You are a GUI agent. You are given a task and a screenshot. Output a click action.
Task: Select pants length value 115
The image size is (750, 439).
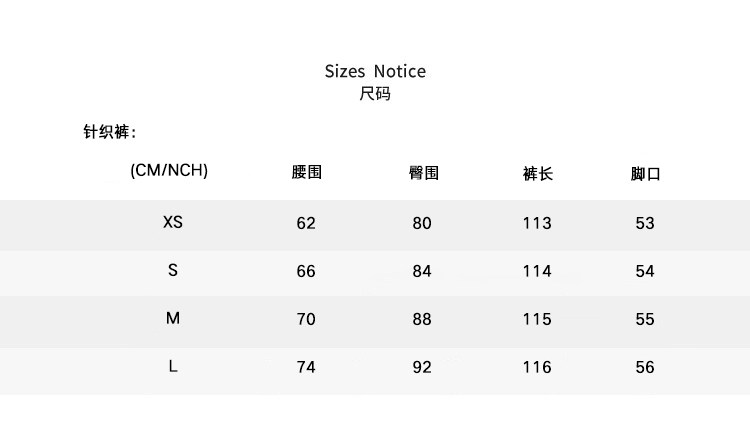(x=537, y=319)
